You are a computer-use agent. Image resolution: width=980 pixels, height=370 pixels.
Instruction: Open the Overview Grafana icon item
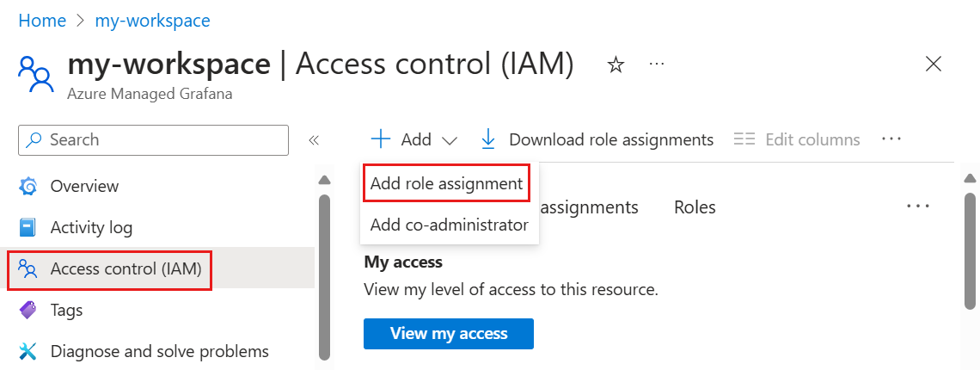(x=28, y=186)
